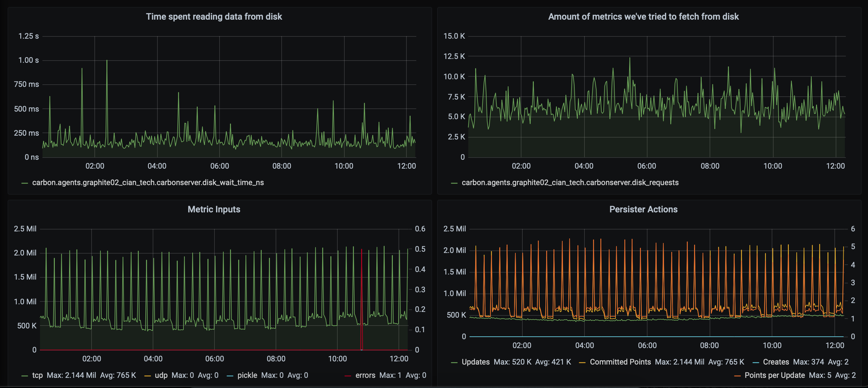Show only the errors series
This screenshot has height=388, width=868.
coord(365,375)
